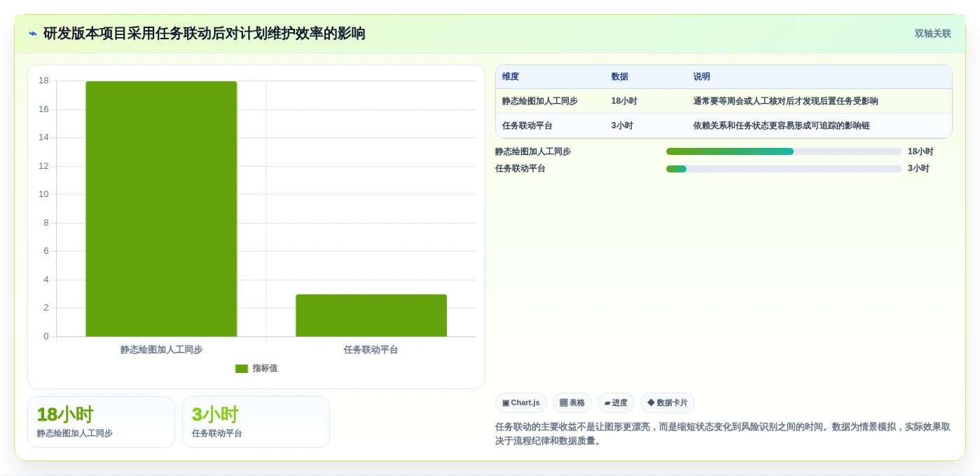Viewport: 980px width, 476px height.
Task: Click the short 任务联动平台 bar
Action: click(x=371, y=315)
